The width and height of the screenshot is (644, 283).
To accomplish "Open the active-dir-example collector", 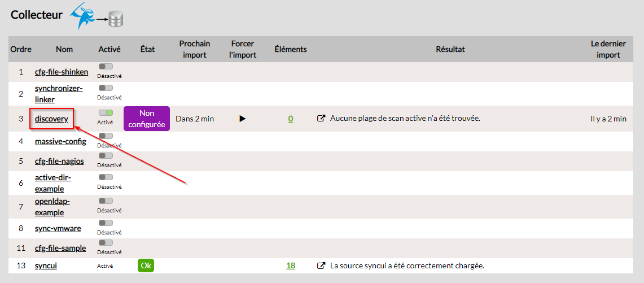I will (53, 183).
